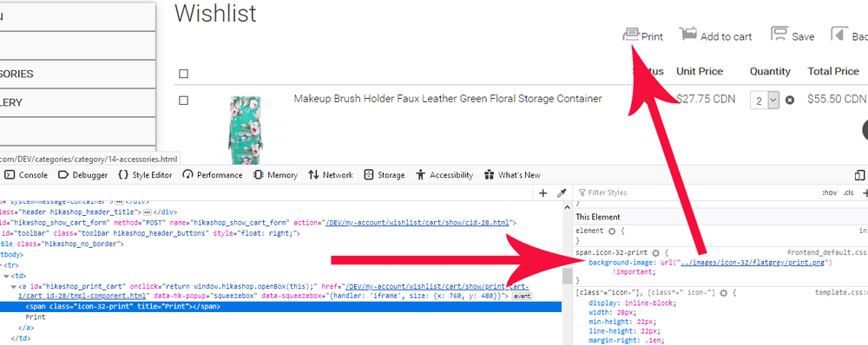Open template.css source link
The width and height of the screenshot is (868, 345).
[841, 292]
